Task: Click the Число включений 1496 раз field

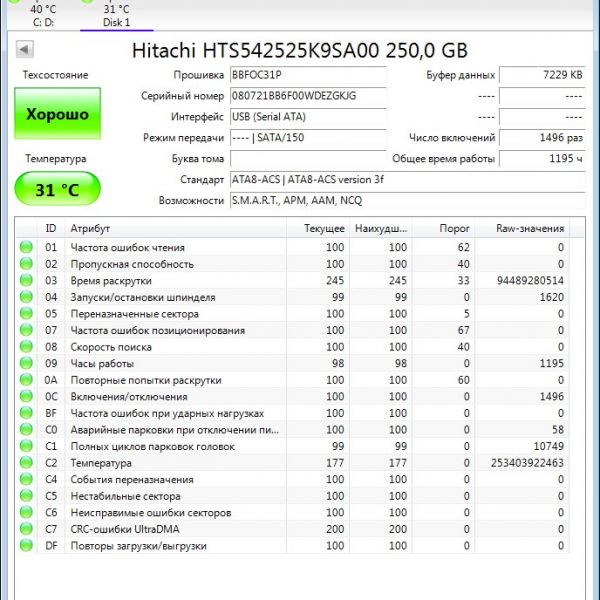Action: pyautogui.click(x=542, y=138)
